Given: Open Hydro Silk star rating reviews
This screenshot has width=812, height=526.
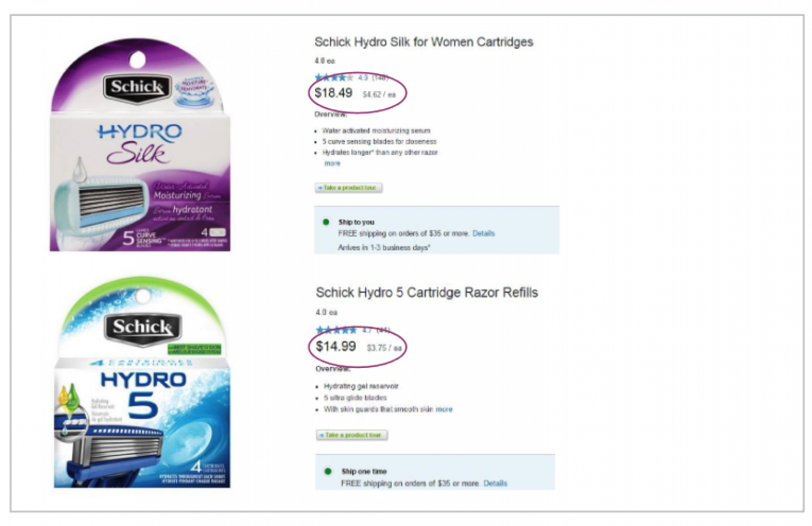Looking at the screenshot, I should [334, 78].
